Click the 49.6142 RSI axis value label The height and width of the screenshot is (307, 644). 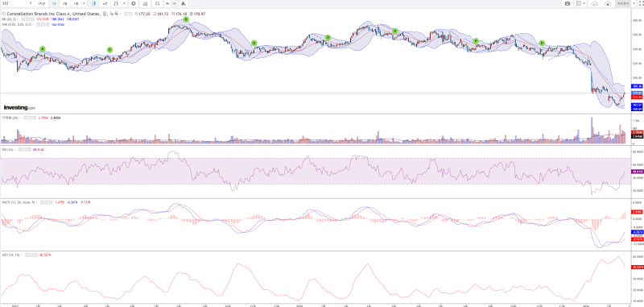coord(637,172)
